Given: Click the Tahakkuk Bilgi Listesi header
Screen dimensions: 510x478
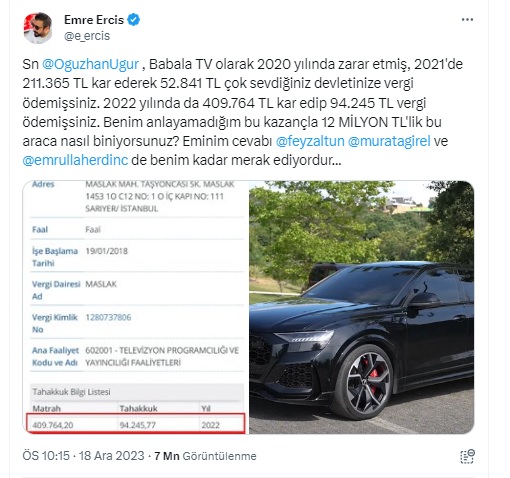Looking at the screenshot, I should click(x=71, y=392).
